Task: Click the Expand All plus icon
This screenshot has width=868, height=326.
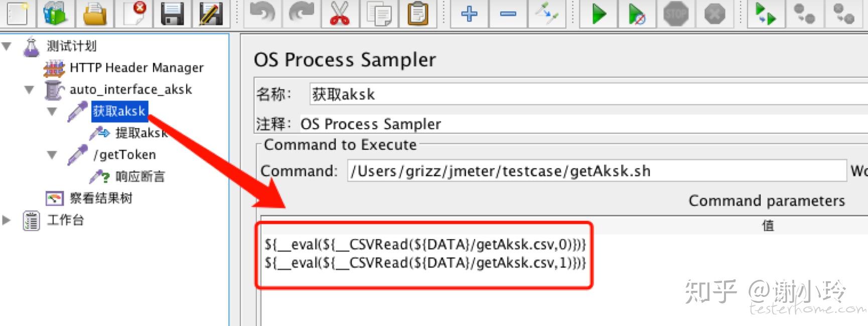Action: click(469, 13)
